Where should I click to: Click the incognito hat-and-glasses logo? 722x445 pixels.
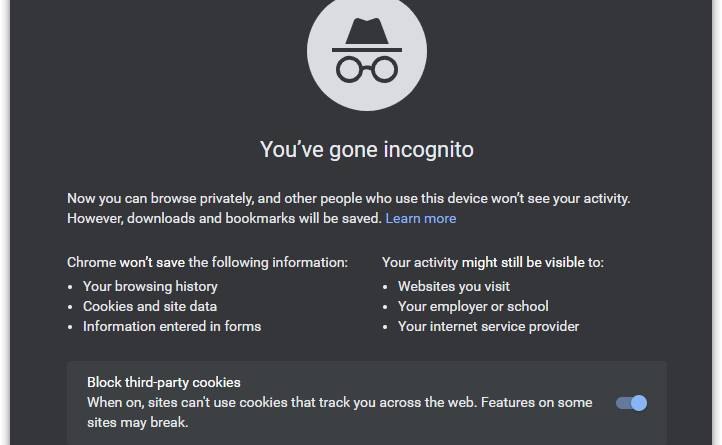point(367,50)
